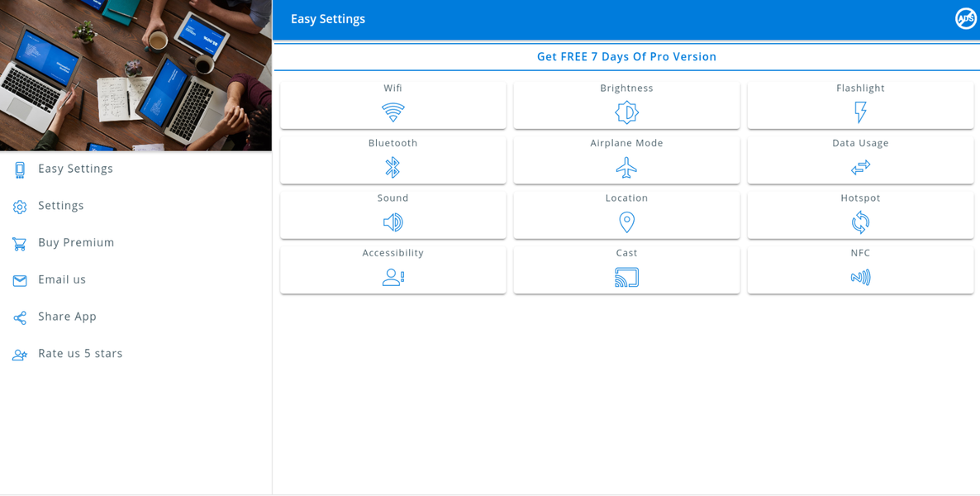
Task: Tap the NFC icon
Action: (860, 278)
